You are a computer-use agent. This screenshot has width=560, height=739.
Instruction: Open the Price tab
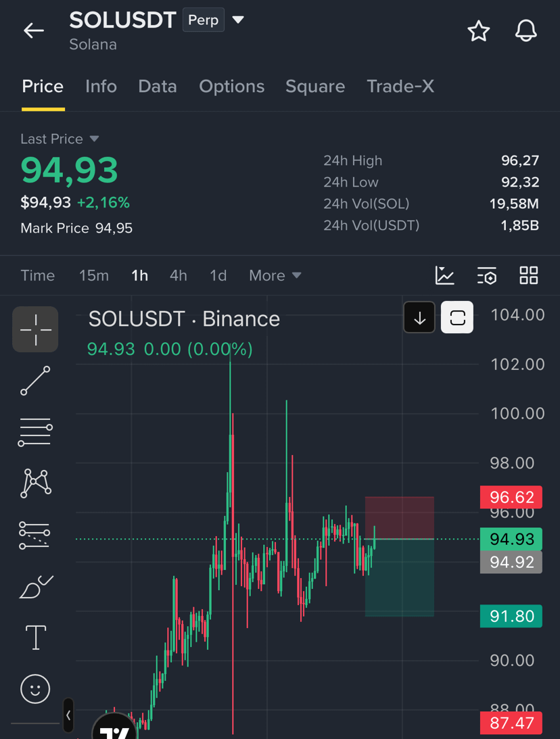tap(43, 87)
